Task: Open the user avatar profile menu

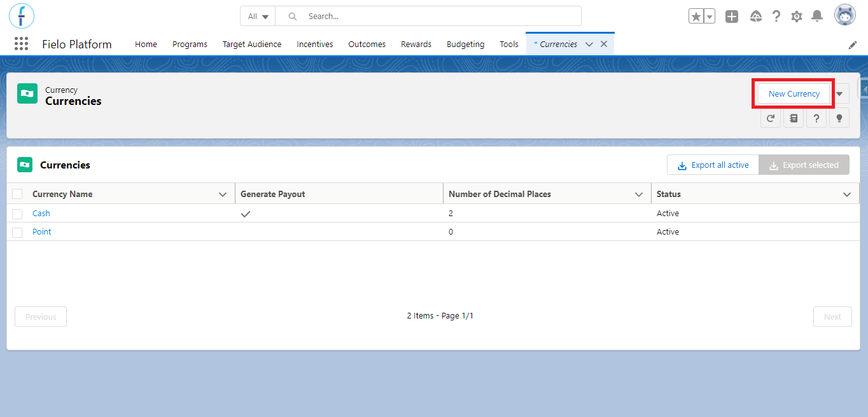Action: pyautogui.click(x=845, y=15)
